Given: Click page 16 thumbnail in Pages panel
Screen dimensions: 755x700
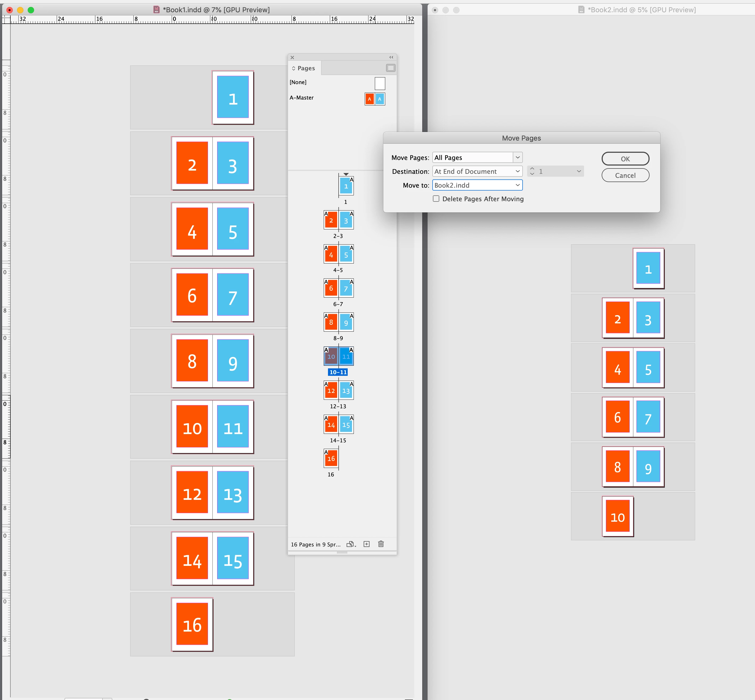Looking at the screenshot, I should coord(331,459).
